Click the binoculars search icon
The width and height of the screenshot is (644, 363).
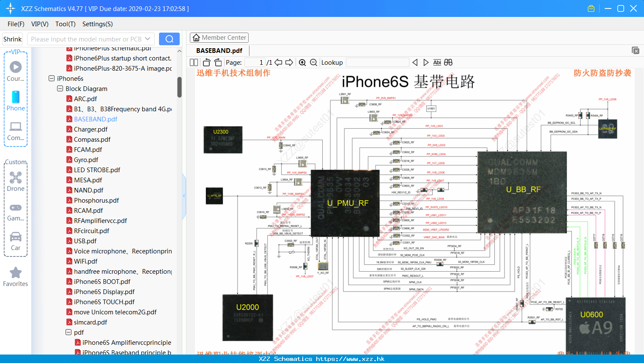tap(448, 62)
